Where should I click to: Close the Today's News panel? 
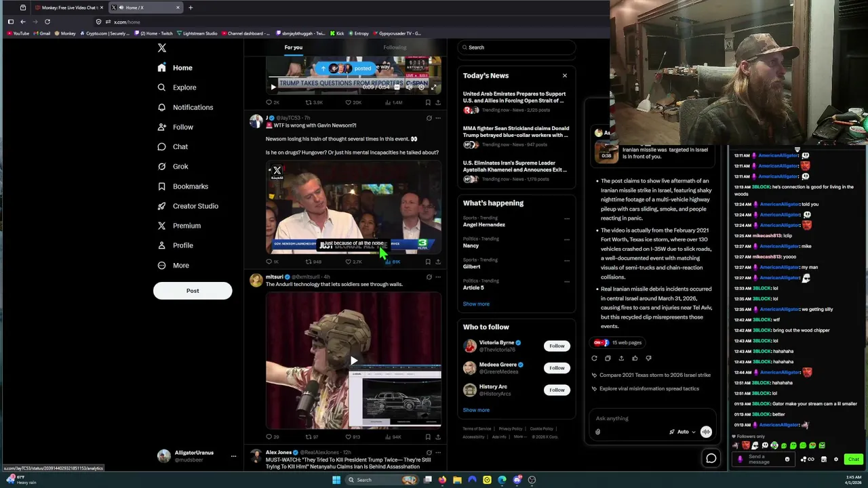(x=564, y=76)
